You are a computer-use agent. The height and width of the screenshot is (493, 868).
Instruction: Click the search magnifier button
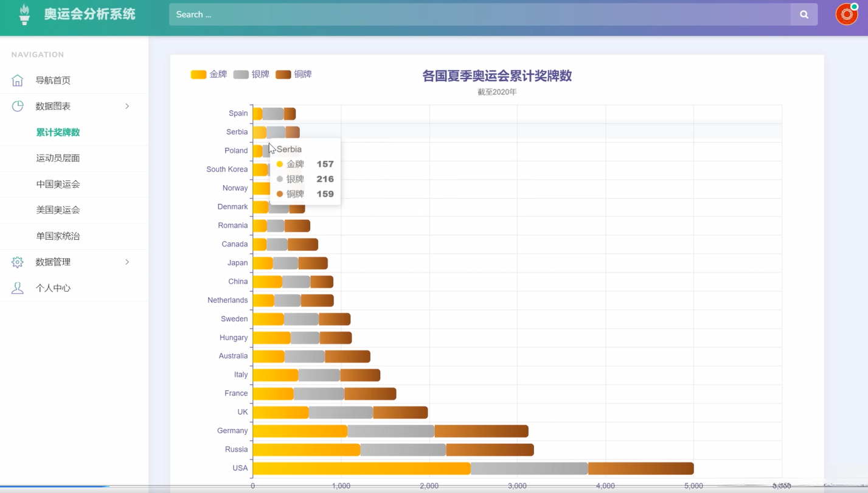coord(804,15)
